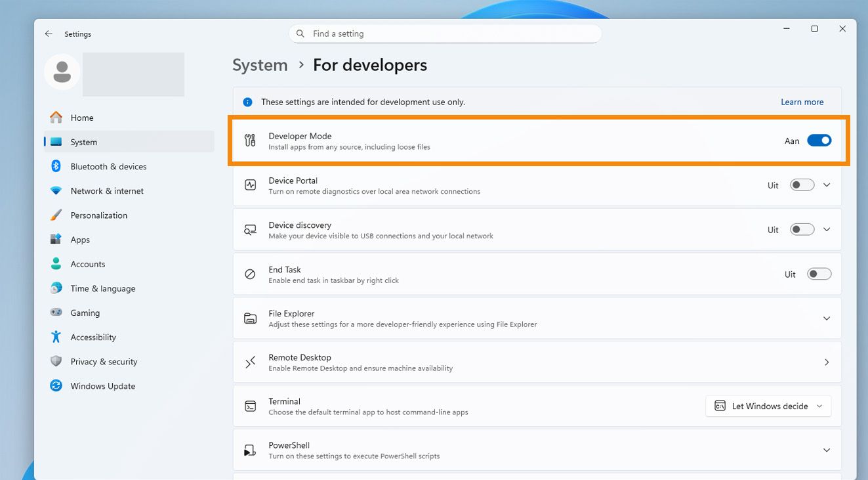Click the Bluetooth icon in sidebar
This screenshot has height=480, width=868.
(x=56, y=166)
